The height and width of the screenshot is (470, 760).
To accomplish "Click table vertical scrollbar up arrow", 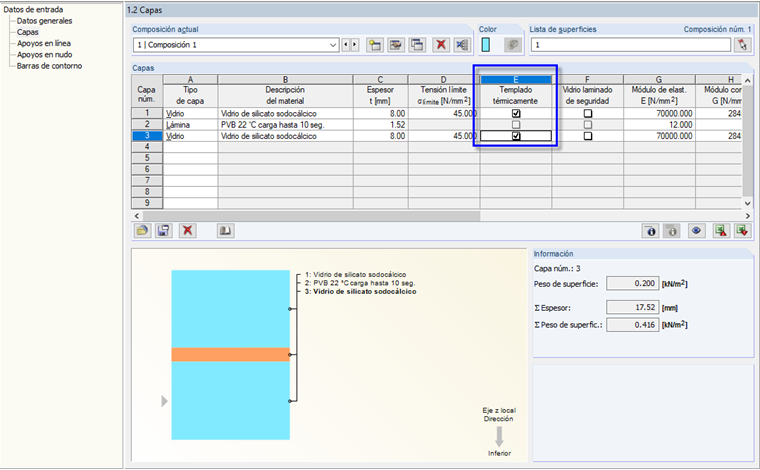I will [747, 80].
